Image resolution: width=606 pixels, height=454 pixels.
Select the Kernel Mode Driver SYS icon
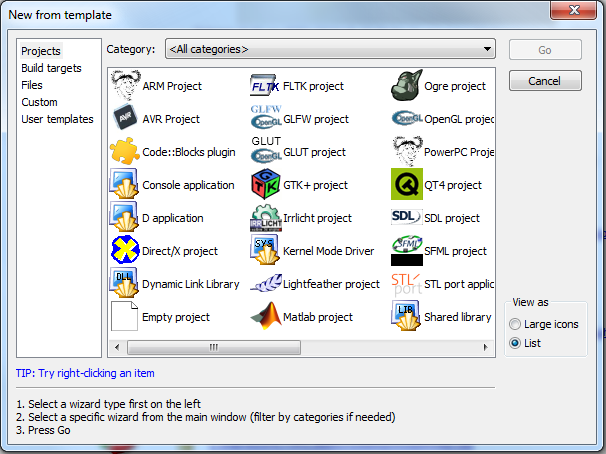click(265, 250)
